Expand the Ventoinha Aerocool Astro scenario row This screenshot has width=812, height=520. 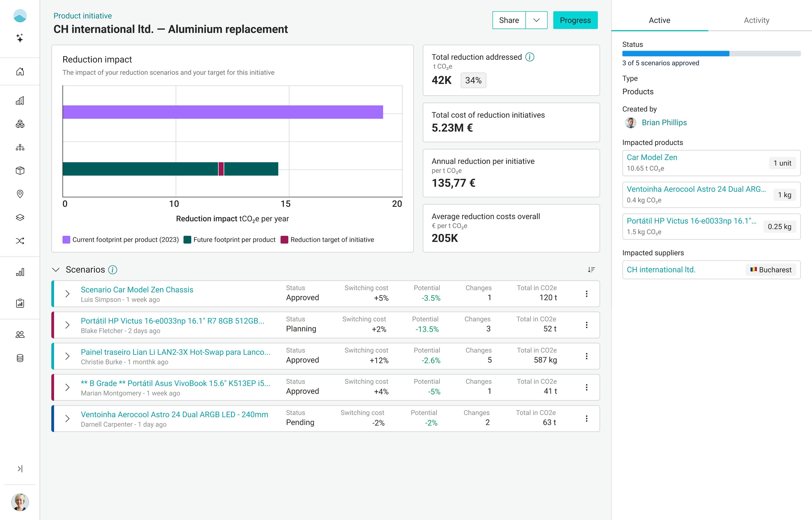pyautogui.click(x=67, y=419)
